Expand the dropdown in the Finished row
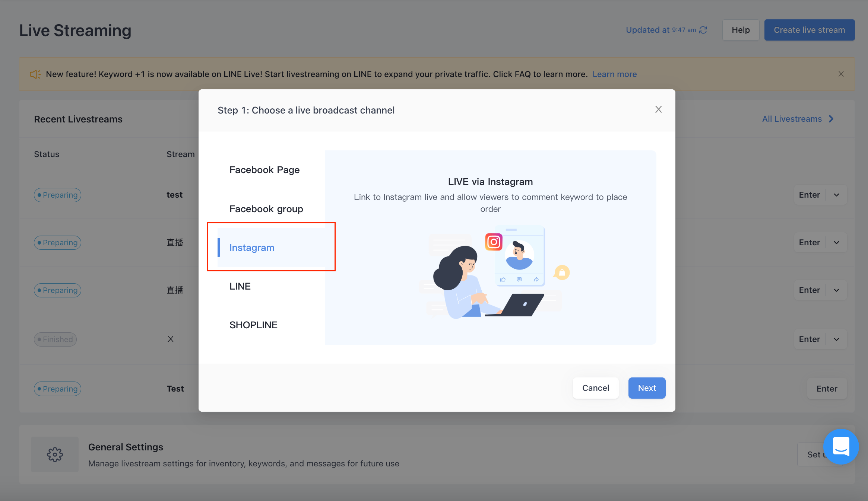 [x=837, y=339]
